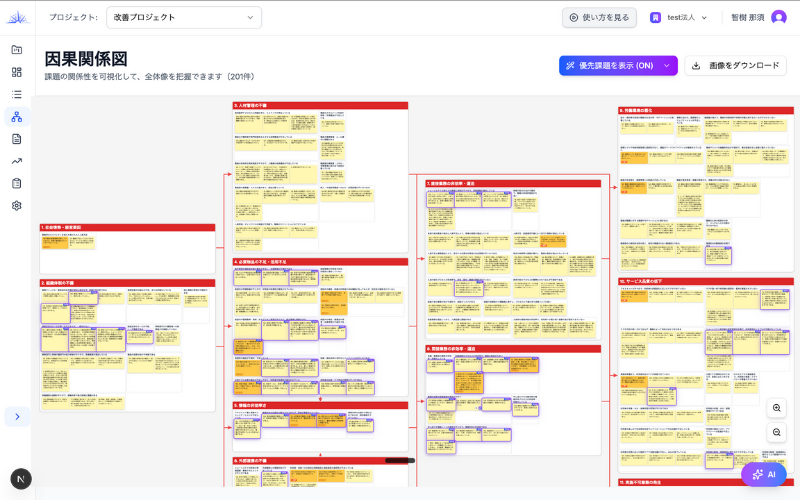Select the 8. 間接業務の非効率・遅延 group header
Screen dimensions: 800x500
coord(513,349)
